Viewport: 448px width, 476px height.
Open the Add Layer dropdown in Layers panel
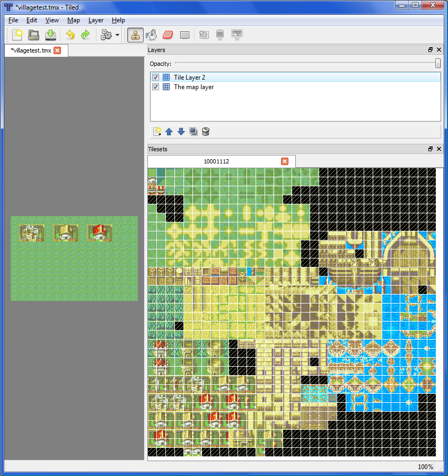[157, 131]
